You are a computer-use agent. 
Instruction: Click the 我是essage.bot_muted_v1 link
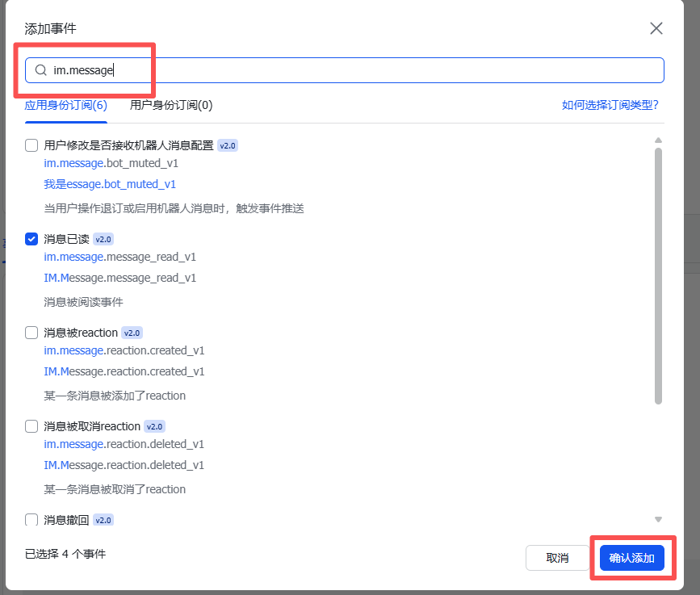coord(109,183)
